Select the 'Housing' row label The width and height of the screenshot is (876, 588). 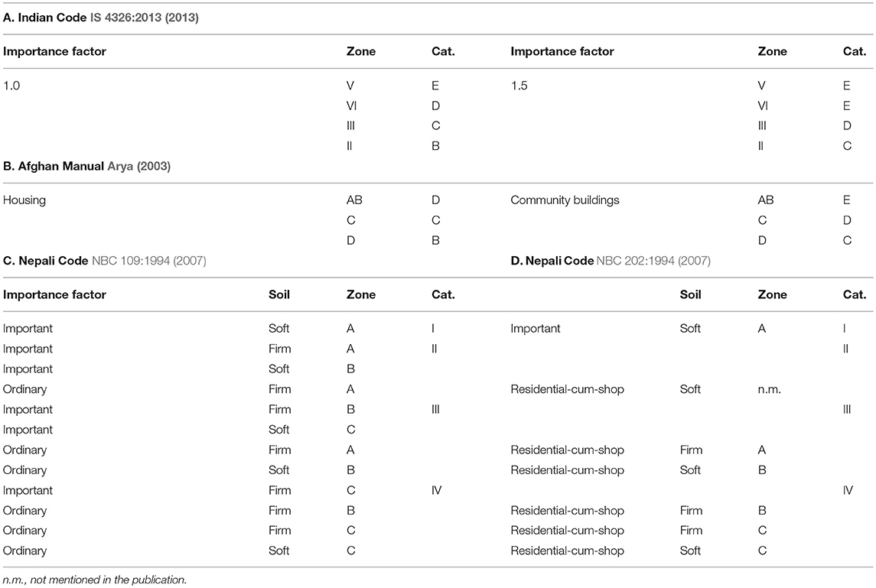click(24, 200)
